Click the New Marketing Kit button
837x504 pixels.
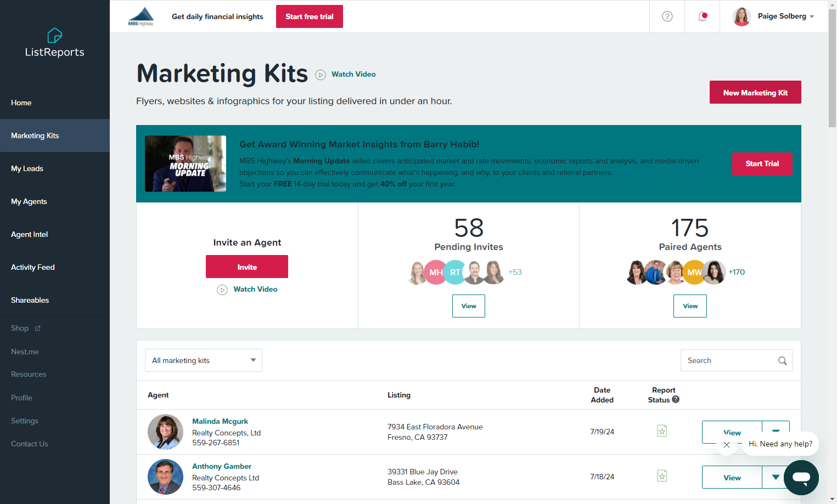coord(755,92)
